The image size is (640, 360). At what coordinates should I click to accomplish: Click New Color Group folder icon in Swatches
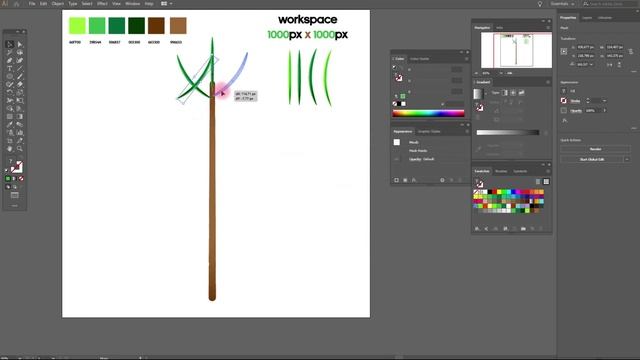pos(523,229)
